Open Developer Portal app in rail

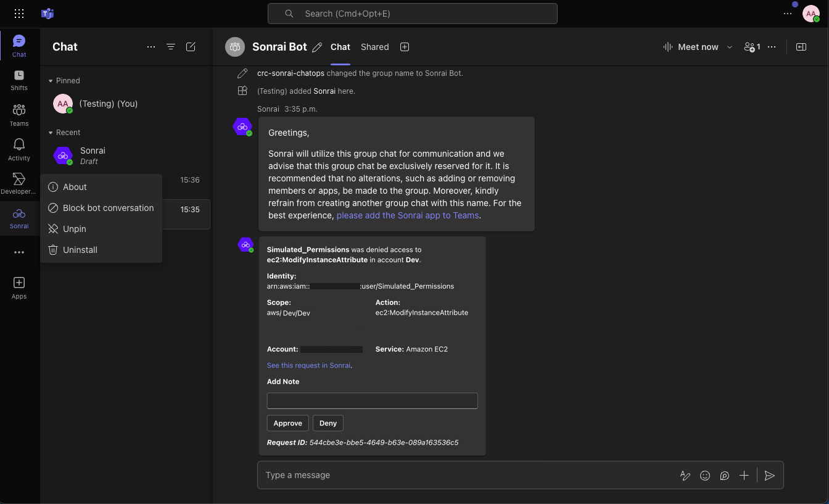[19, 184]
